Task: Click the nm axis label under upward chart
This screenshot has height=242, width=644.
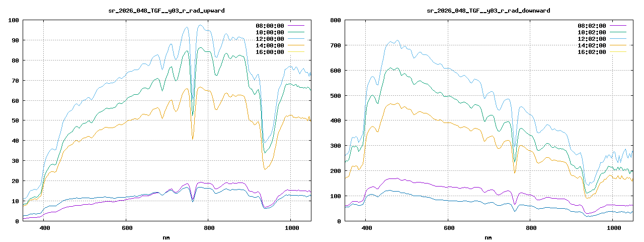Action: (167, 237)
